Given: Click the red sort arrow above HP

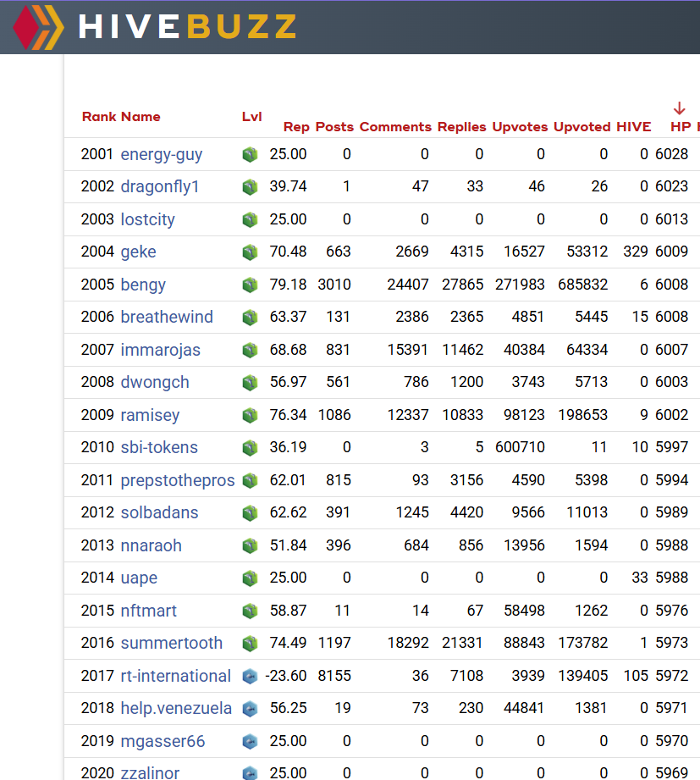Looking at the screenshot, I should (679, 108).
